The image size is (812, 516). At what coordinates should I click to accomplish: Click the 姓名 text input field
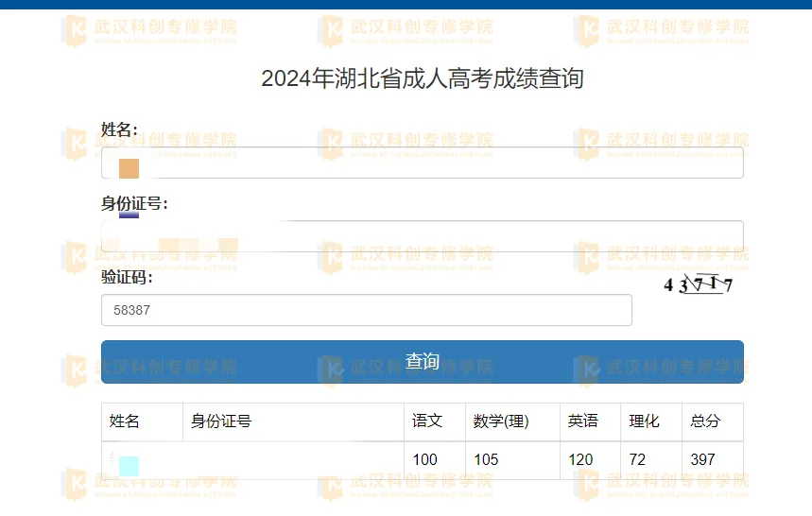click(422, 163)
